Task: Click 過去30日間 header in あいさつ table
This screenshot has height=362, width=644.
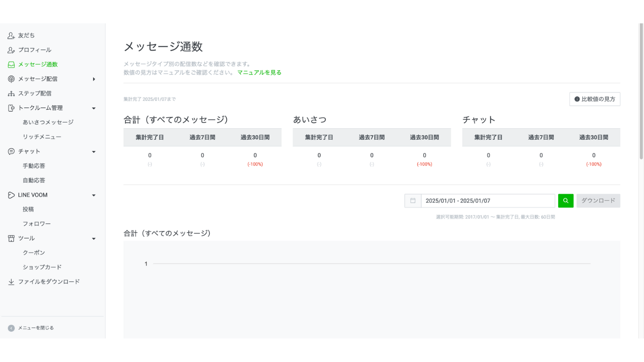Action: (424, 138)
